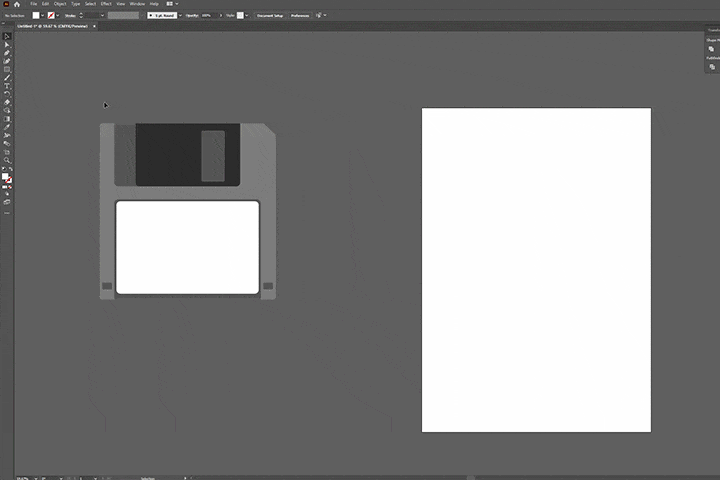Open the Effect menu
Image resolution: width=720 pixels, height=480 pixels.
tap(106, 4)
